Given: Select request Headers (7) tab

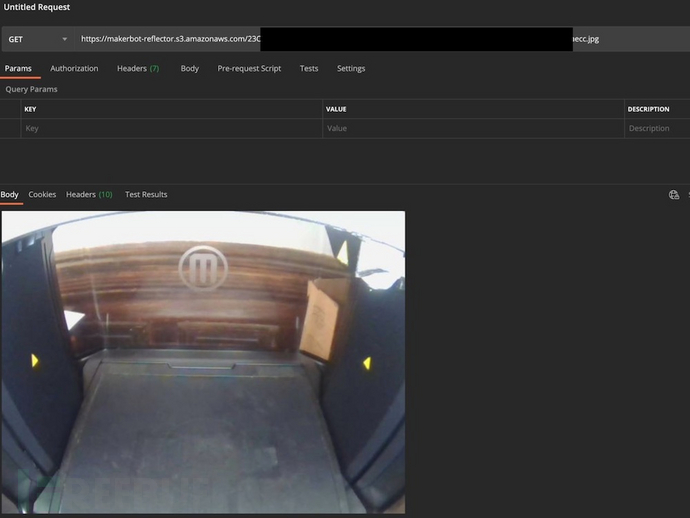Looking at the screenshot, I should pyautogui.click(x=138, y=69).
